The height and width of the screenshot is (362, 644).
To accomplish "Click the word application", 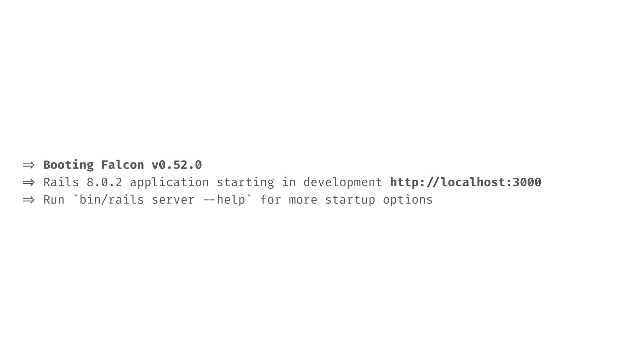I will point(169,182).
